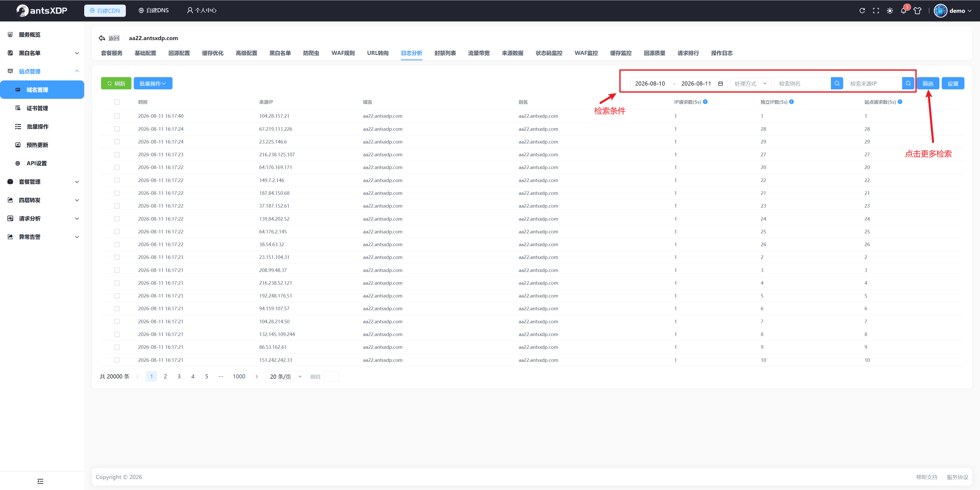Open the skin shirt icon
980x490 pixels.
(917, 11)
